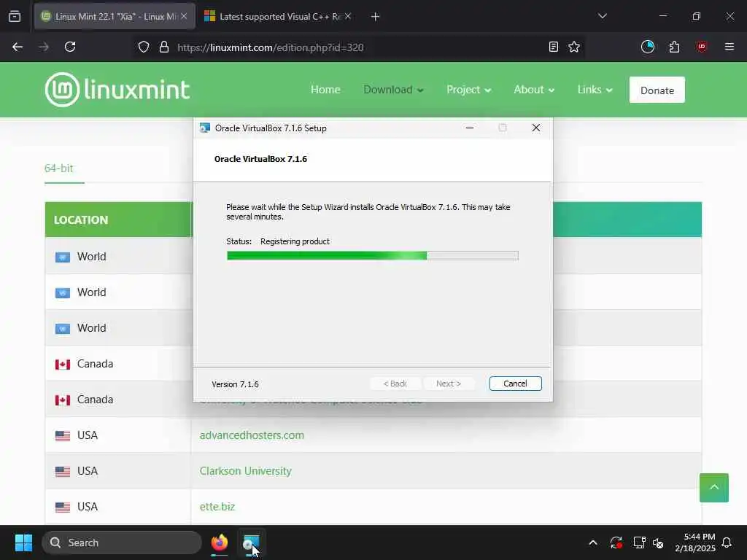Expand the Project menu

click(x=468, y=90)
